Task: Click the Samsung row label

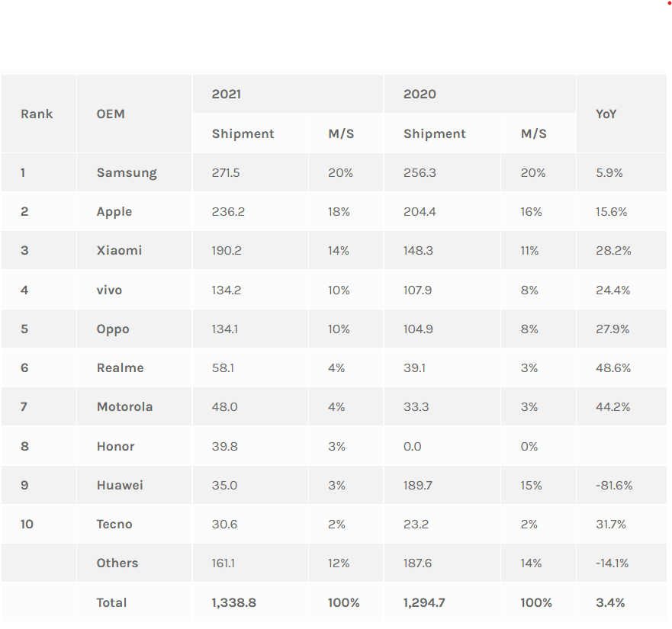Action: point(127,172)
